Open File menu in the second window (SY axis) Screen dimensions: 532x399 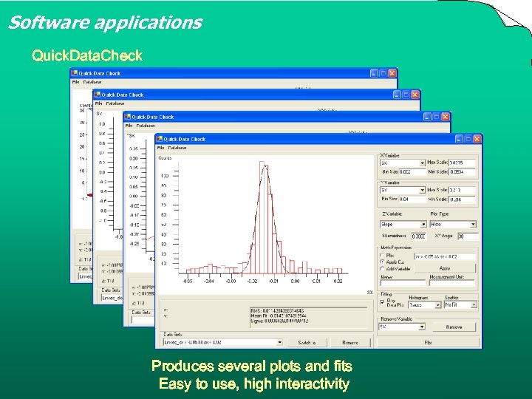[x=98, y=103]
